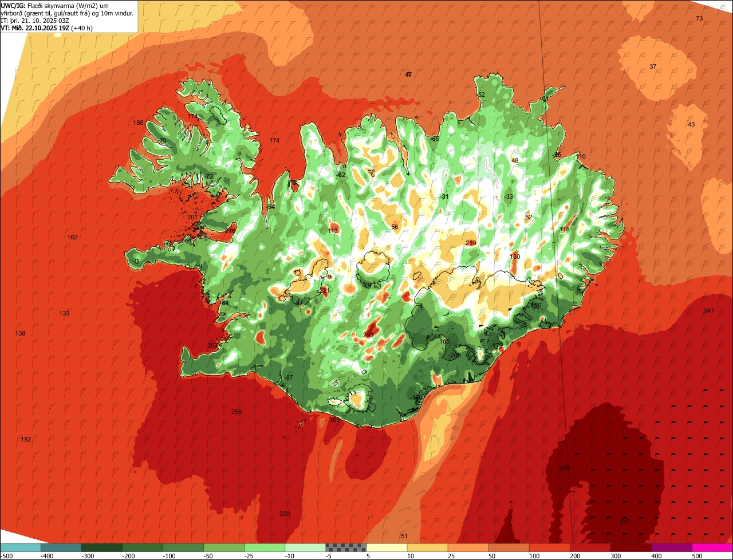The height and width of the screenshot is (560, 733).
Task: Click the land value -65
Action: (435, 139)
